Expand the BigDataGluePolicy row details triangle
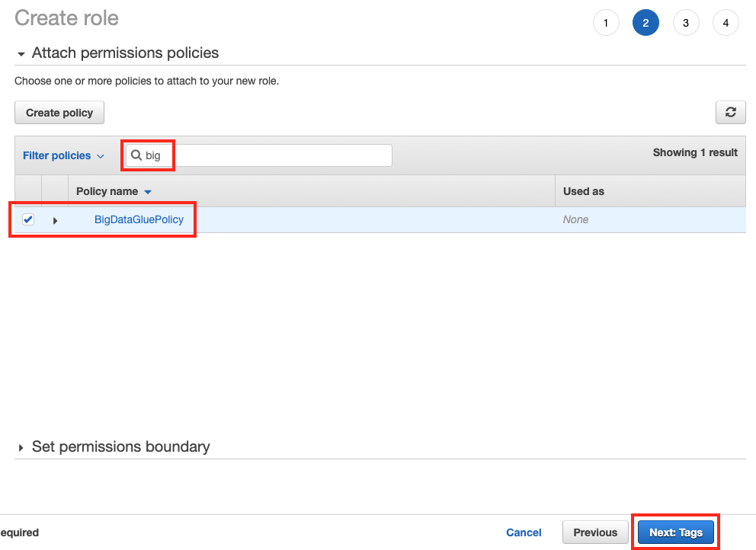Viewport: 756px width, 550px height. (55, 220)
